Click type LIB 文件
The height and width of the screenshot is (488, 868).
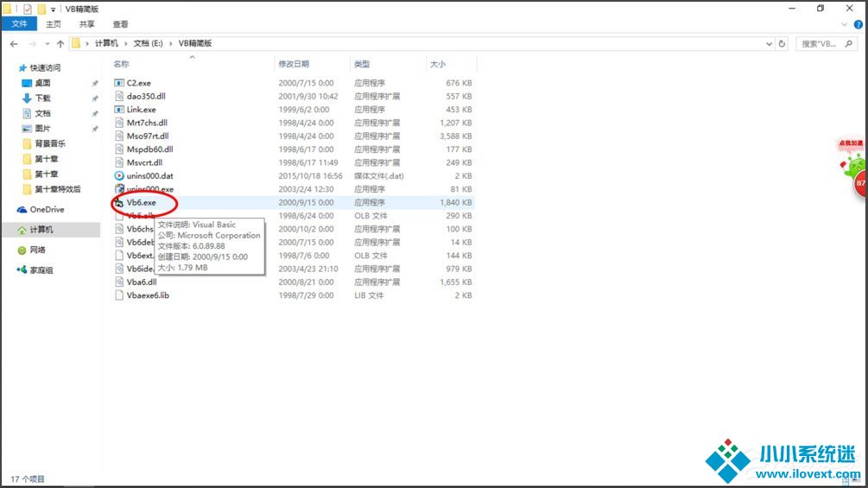(369, 295)
